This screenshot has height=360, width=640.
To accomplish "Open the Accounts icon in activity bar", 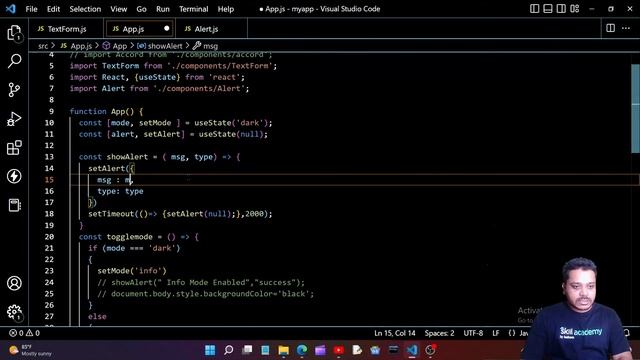I will (x=14, y=283).
